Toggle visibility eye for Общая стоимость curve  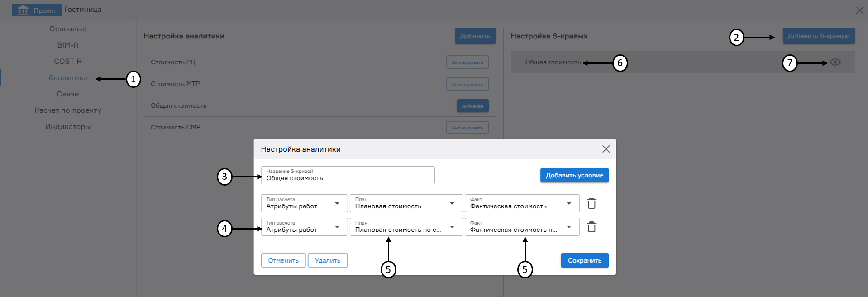point(835,62)
